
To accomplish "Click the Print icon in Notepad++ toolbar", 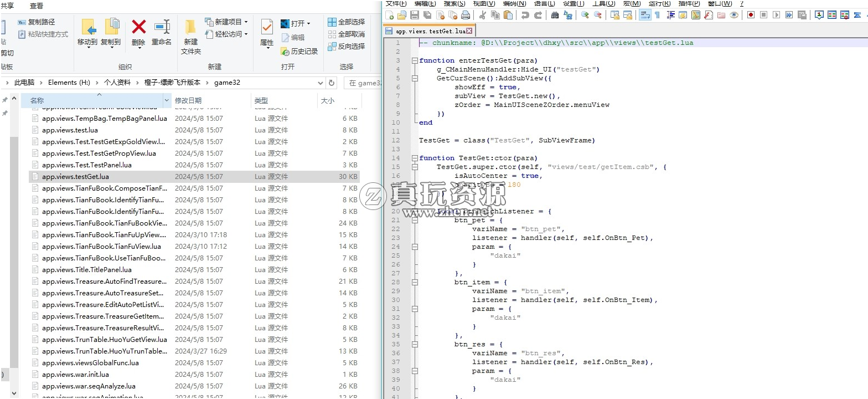I will pos(466,15).
